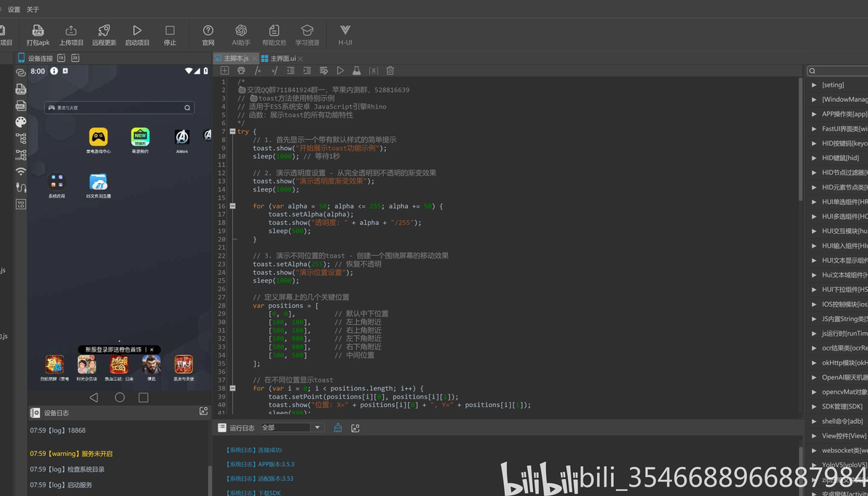The height and width of the screenshot is (496, 868).
Task: Tap Android recents navigation button
Action: pyautogui.click(x=143, y=398)
